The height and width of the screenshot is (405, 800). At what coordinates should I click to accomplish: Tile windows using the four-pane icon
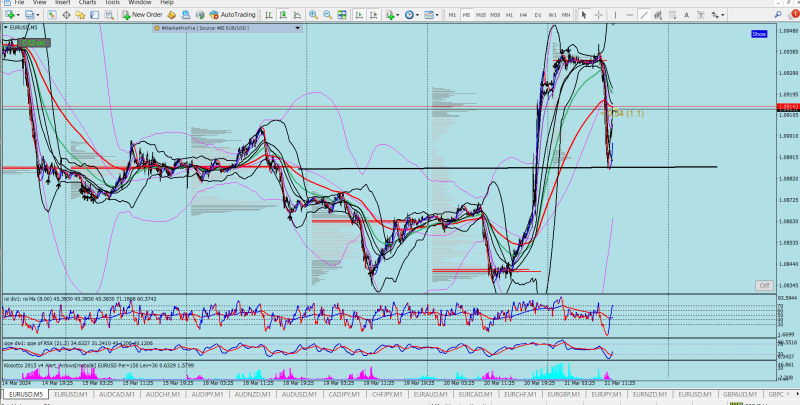pos(342,15)
